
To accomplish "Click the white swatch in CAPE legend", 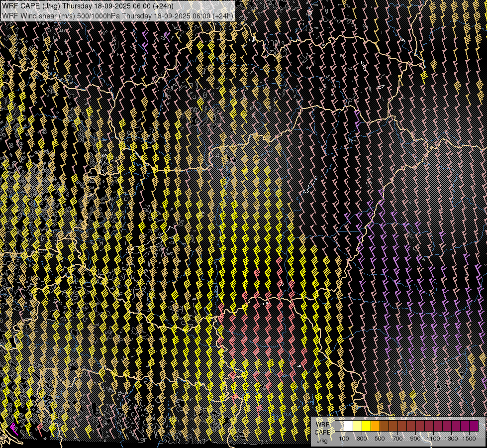I will point(348,426).
